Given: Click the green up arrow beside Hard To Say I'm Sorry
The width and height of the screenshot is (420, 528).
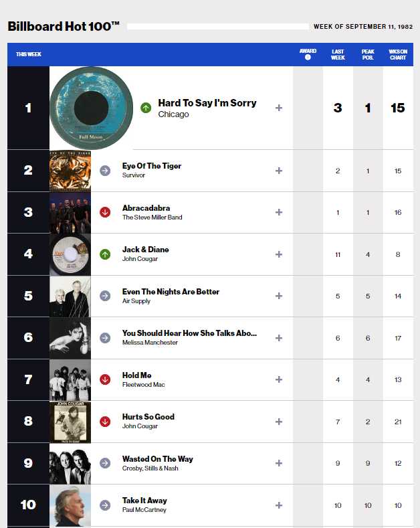Looking at the screenshot, I should point(146,108).
